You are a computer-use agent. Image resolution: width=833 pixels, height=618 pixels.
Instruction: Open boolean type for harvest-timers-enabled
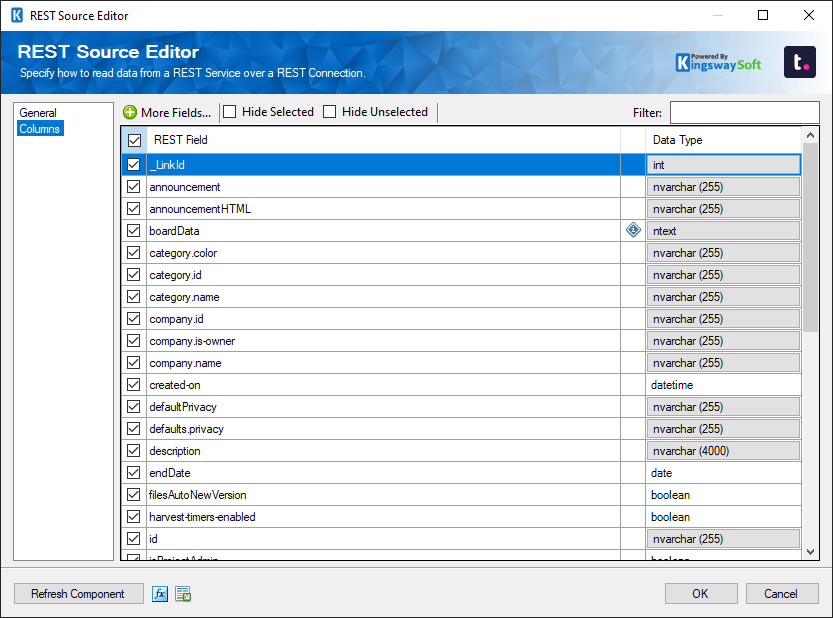tap(723, 517)
